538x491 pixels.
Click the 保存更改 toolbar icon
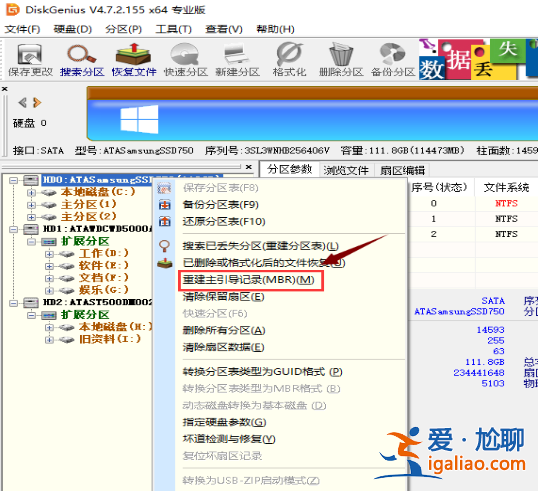pyautogui.click(x=30, y=55)
